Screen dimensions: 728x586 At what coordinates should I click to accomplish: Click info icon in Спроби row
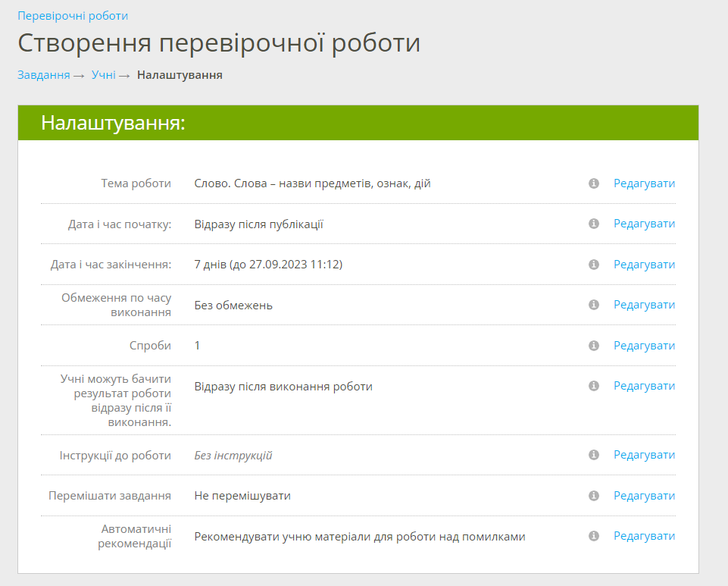pos(593,345)
